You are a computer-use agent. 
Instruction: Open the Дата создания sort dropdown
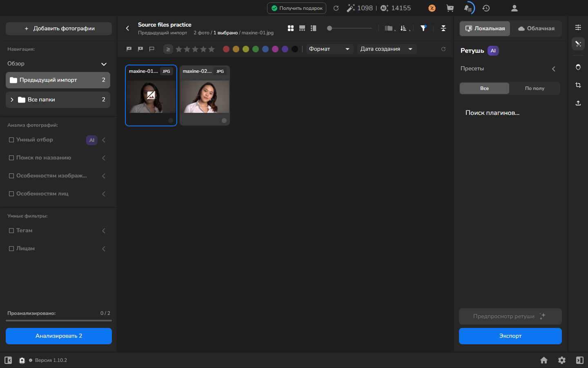click(x=387, y=49)
